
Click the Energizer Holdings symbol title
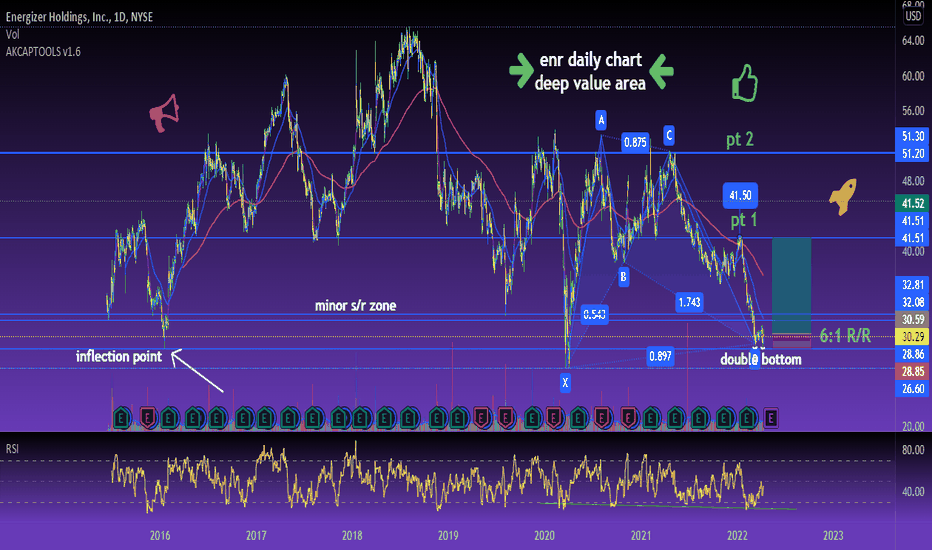(80, 17)
